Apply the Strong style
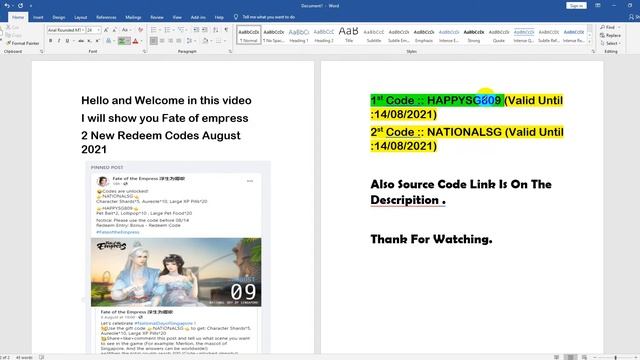Viewport: 640px width, 360px height. pyautogui.click(x=473, y=35)
